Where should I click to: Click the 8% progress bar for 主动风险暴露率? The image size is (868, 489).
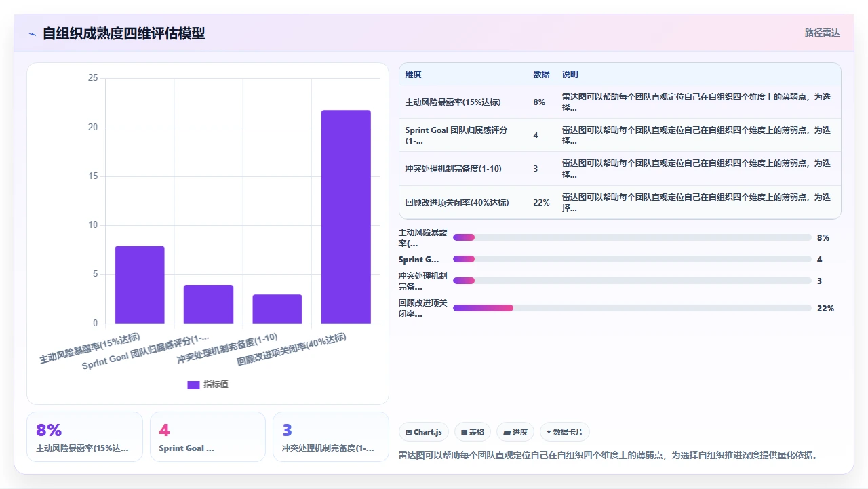click(x=632, y=237)
